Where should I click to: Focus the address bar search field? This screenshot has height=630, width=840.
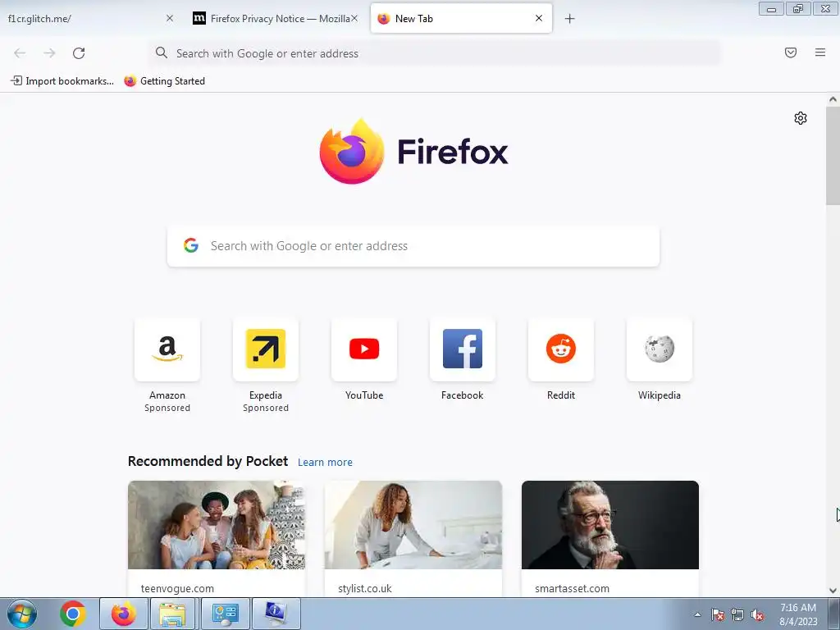coord(434,53)
